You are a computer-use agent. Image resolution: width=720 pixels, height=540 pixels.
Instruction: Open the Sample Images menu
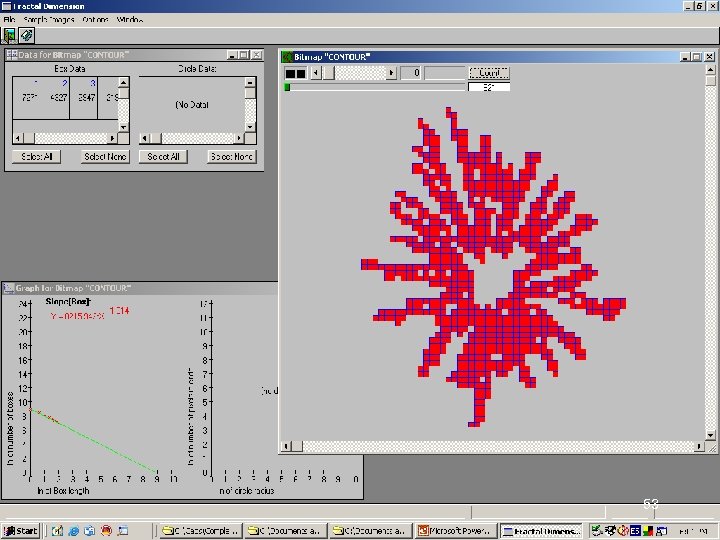pyautogui.click(x=49, y=20)
